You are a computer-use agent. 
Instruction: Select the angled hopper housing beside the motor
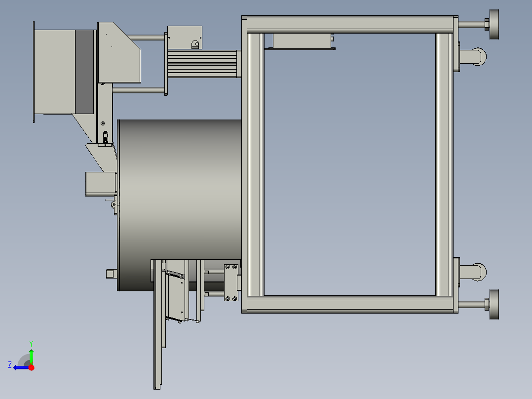[x=119, y=52]
